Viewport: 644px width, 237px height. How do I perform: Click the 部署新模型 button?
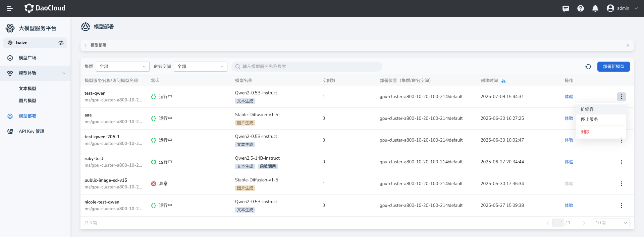[x=613, y=67]
